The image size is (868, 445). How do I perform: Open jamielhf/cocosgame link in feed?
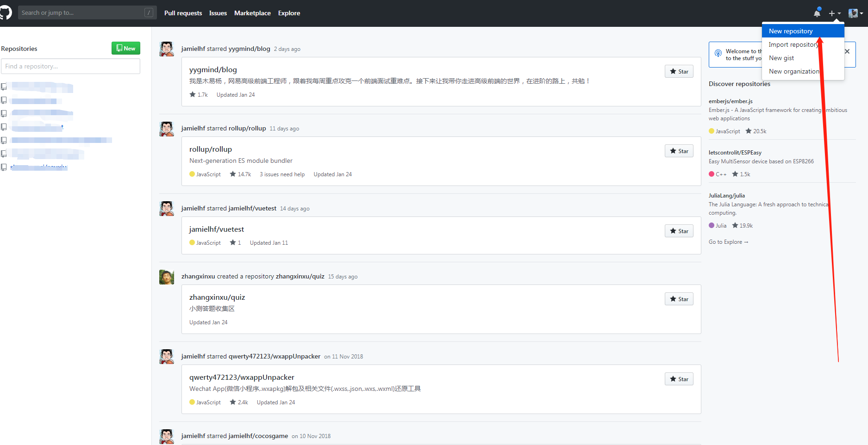click(x=258, y=436)
